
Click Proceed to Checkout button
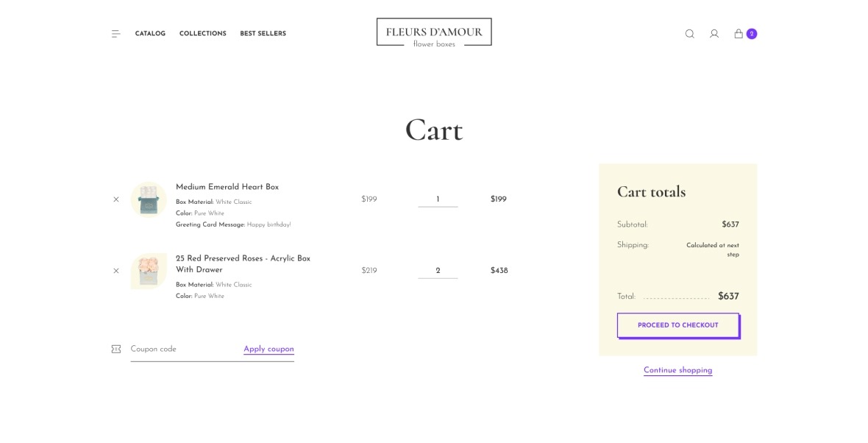677,325
